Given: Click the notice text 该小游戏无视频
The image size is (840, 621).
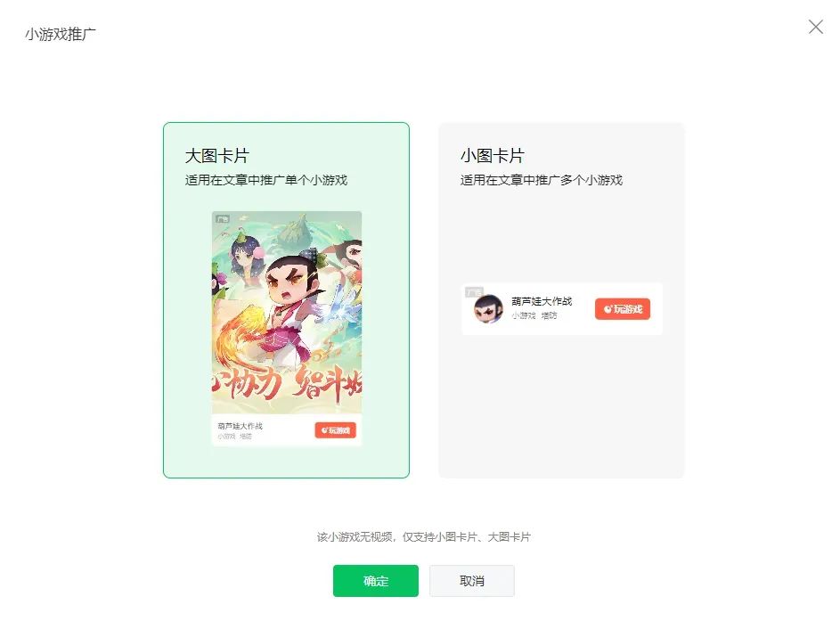Looking at the screenshot, I should point(355,537).
